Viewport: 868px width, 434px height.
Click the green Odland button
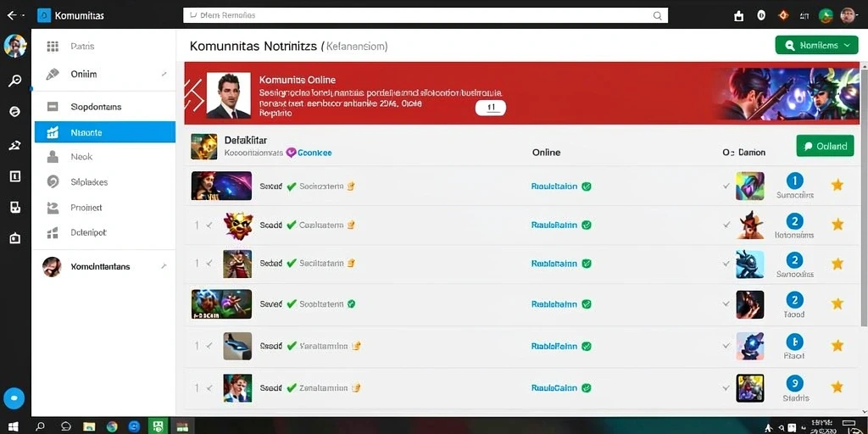825,146
